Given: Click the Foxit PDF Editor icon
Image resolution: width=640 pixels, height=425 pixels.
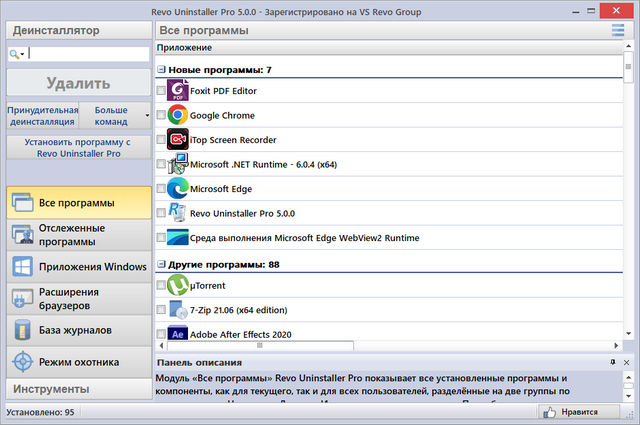Looking at the screenshot, I should 177,91.
